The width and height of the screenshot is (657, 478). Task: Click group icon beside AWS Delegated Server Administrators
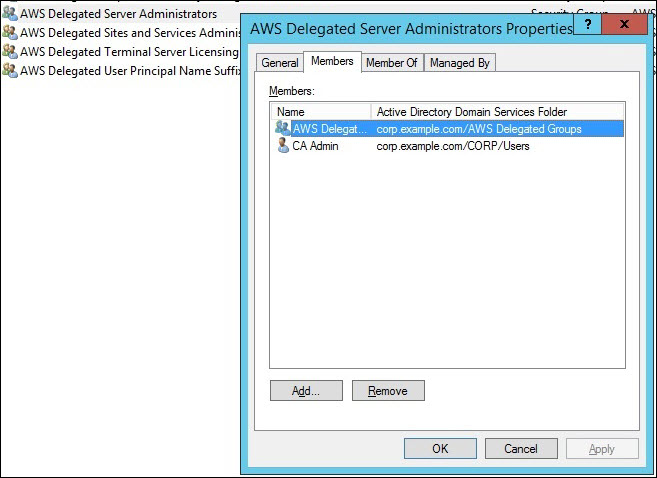click(x=10, y=13)
